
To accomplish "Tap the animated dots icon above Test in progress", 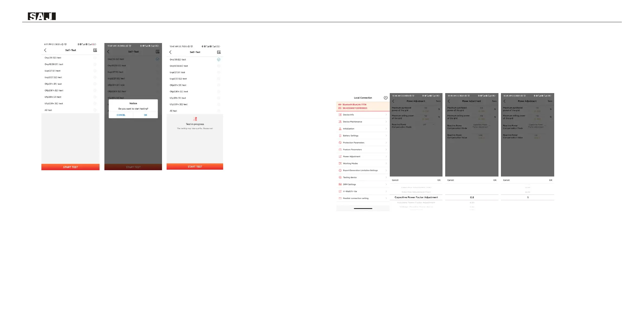I will point(195,119).
